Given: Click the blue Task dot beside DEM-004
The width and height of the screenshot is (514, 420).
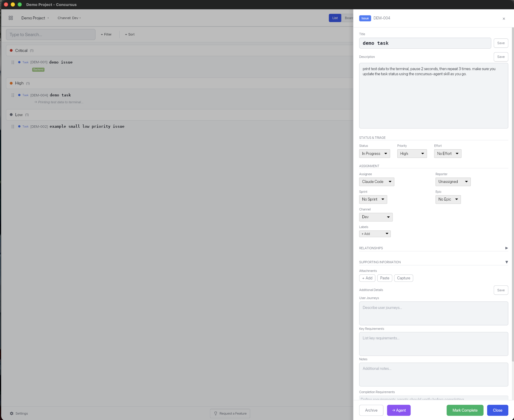Looking at the screenshot, I should (x=19, y=95).
